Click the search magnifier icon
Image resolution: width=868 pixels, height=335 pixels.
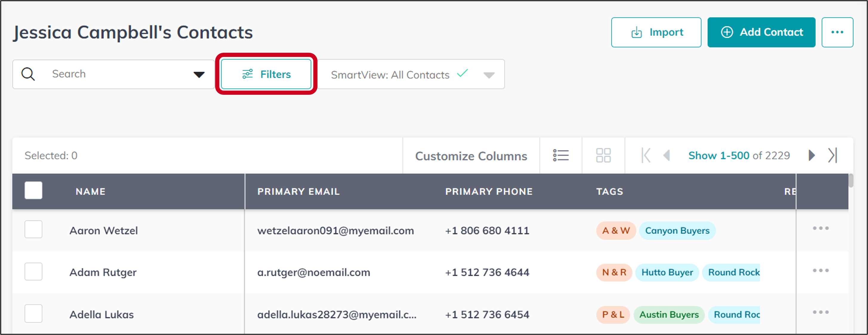pos(28,74)
